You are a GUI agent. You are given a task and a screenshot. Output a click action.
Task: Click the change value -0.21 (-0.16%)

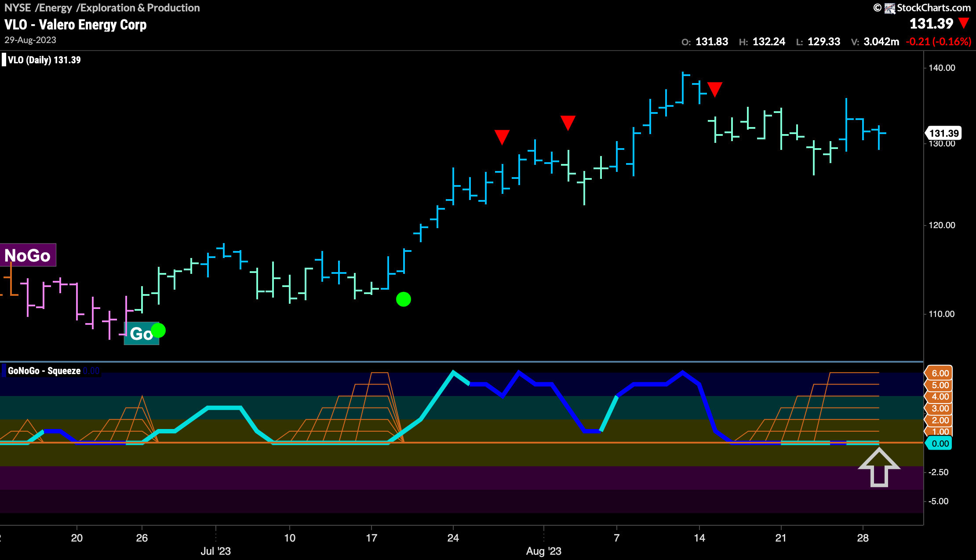[x=939, y=42]
